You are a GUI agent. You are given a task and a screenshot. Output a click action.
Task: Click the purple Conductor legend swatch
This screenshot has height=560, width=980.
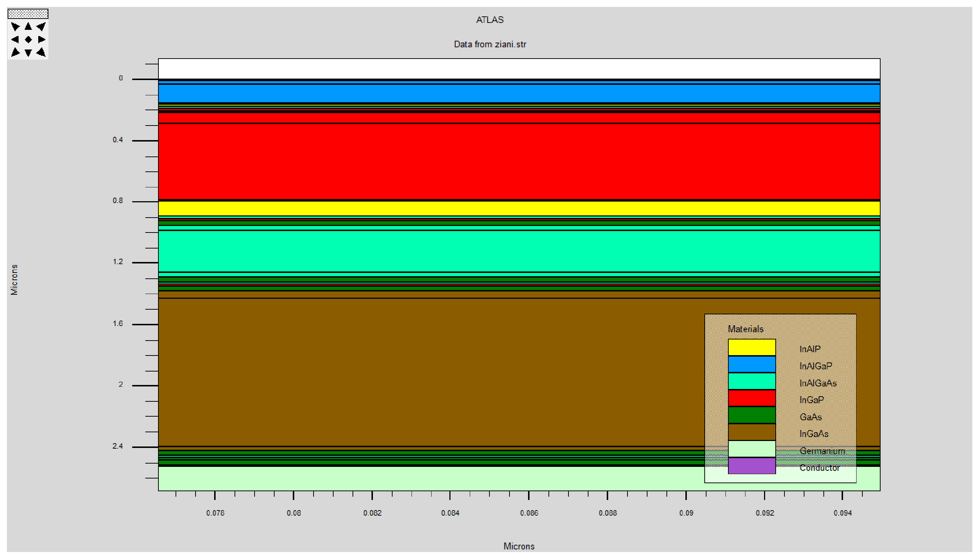(x=751, y=466)
